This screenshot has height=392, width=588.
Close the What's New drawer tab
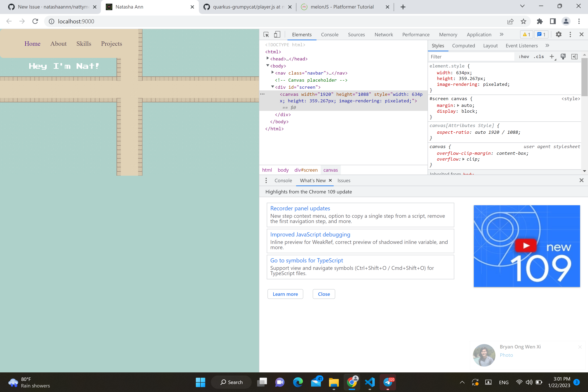click(330, 180)
